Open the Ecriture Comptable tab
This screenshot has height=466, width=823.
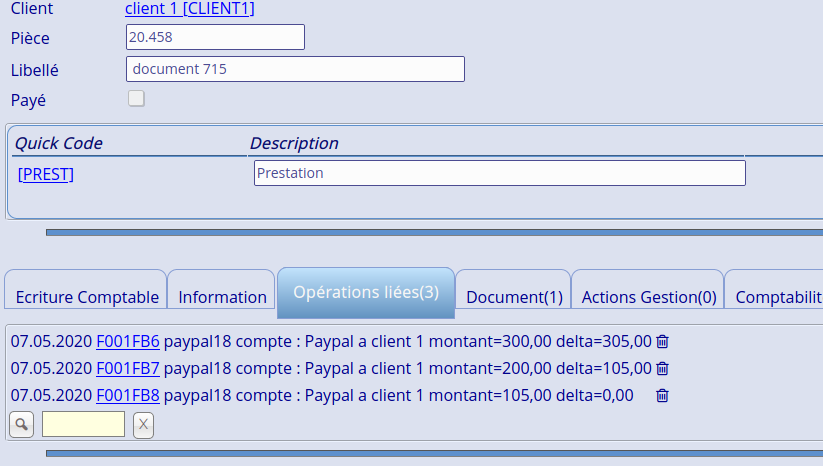point(87,297)
